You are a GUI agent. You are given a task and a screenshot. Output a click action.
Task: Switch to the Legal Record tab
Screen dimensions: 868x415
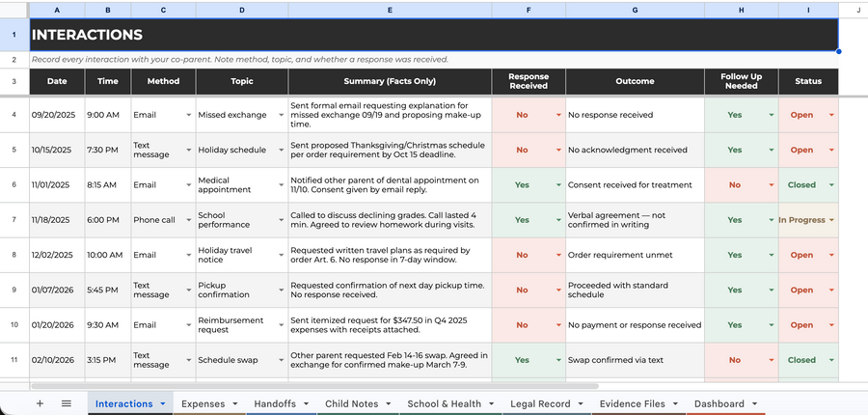(x=540, y=404)
